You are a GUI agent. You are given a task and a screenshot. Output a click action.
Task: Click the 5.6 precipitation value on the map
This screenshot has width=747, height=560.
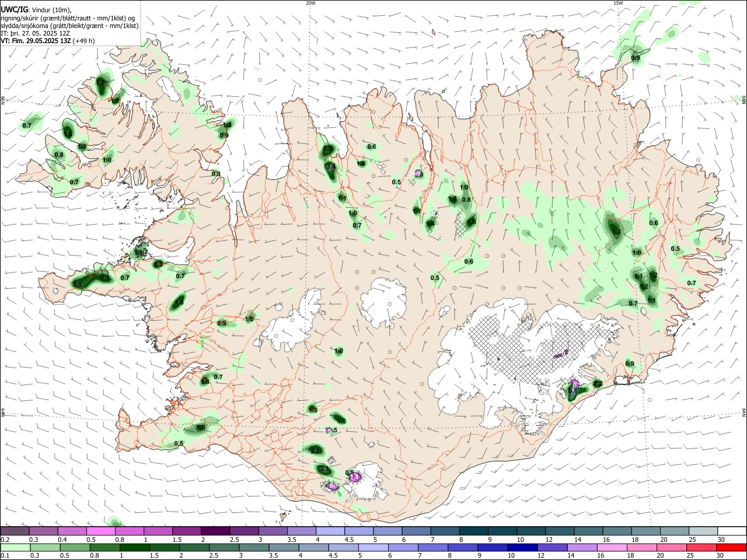[573, 390]
